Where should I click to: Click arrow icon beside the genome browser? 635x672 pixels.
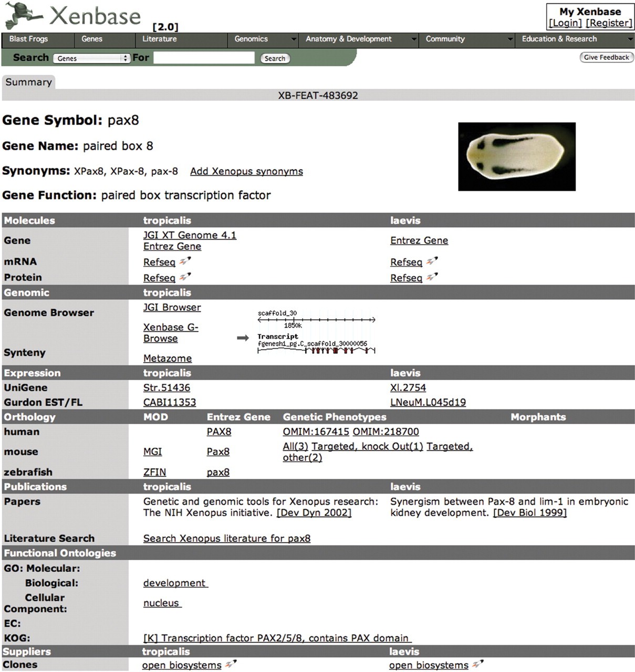(243, 338)
